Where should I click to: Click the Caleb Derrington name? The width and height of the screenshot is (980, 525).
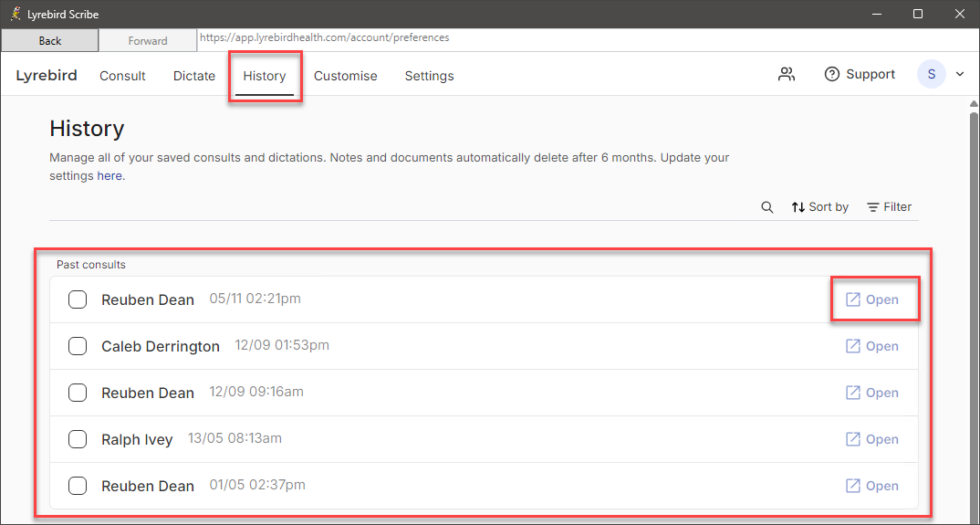[161, 347]
